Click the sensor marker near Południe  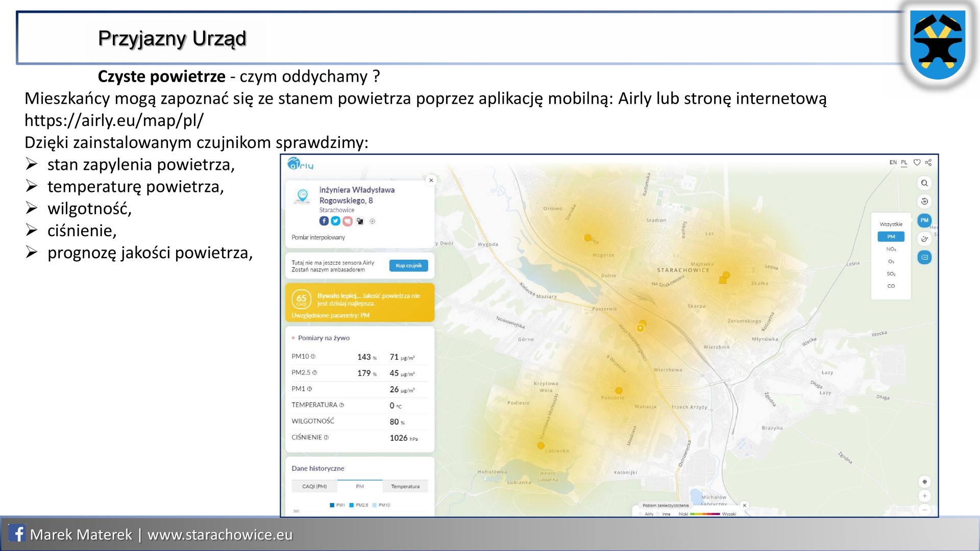click(x=619, y=391)
